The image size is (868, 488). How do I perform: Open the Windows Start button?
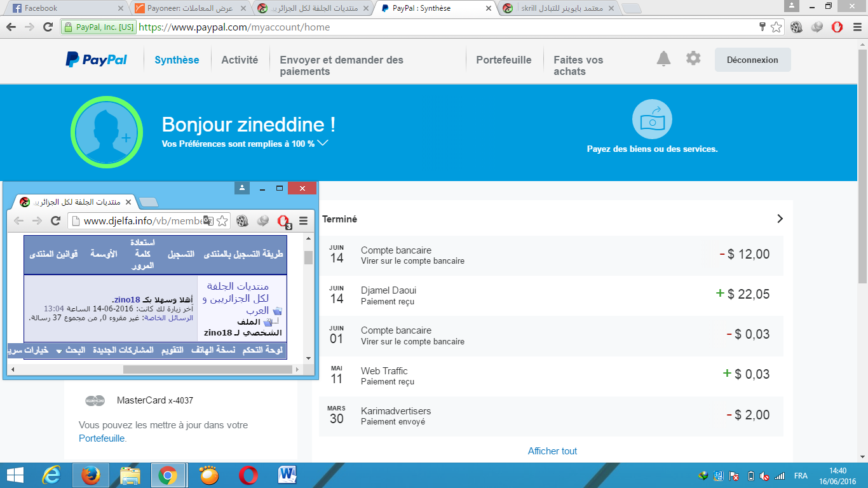point(15,475)
